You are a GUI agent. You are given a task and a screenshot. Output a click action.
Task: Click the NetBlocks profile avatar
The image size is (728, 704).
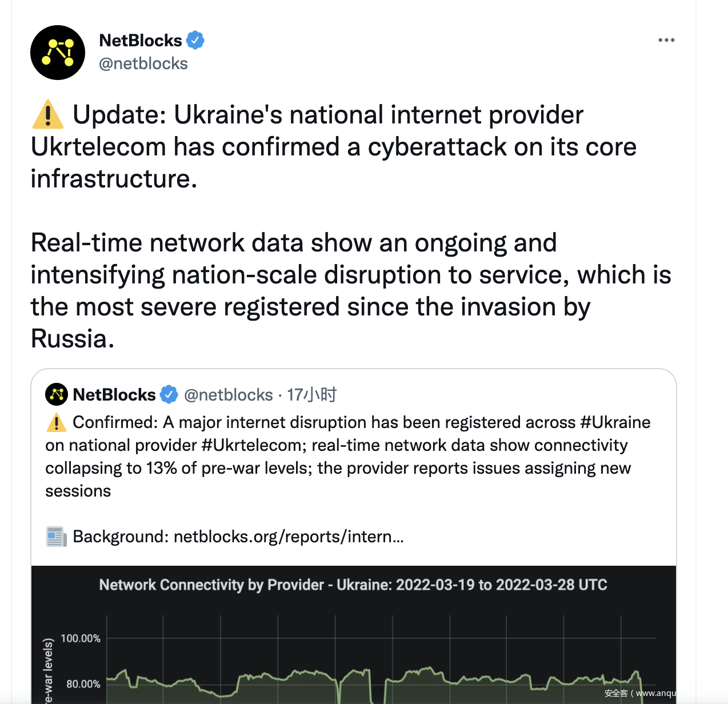pos(58,53)
